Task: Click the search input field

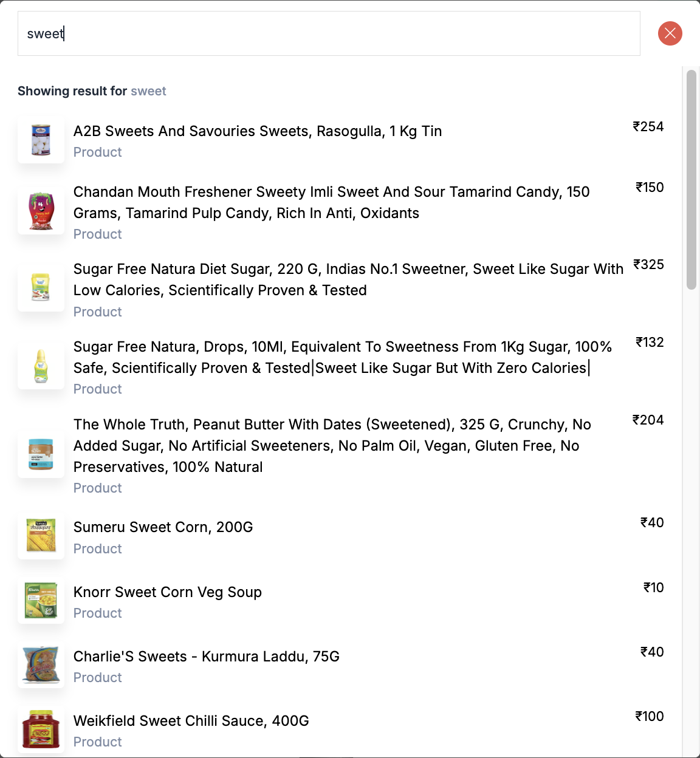Action: click(x=328, y=33)
